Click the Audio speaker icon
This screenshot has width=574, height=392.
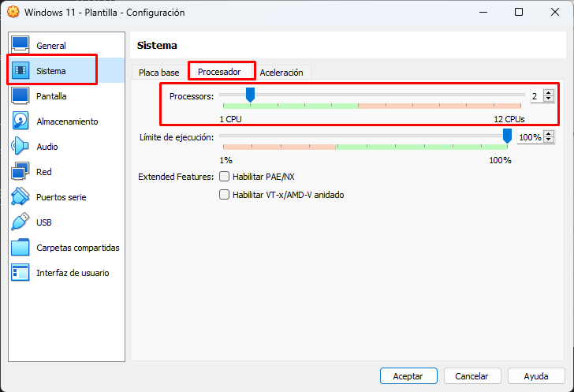[x=20, y=147]
